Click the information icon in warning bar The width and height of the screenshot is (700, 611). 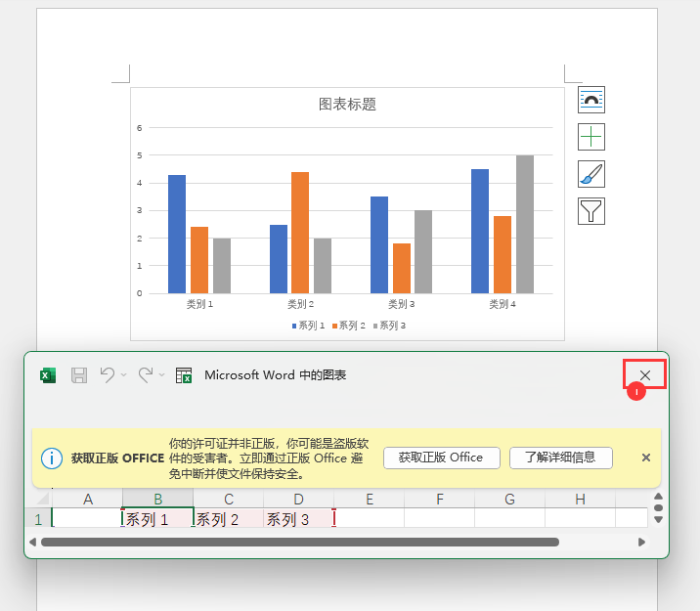(x=52, y=458)
